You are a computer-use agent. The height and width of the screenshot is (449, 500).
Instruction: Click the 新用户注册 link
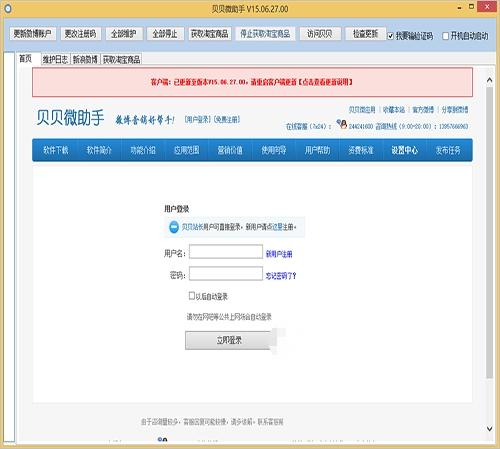pos(279,254)
